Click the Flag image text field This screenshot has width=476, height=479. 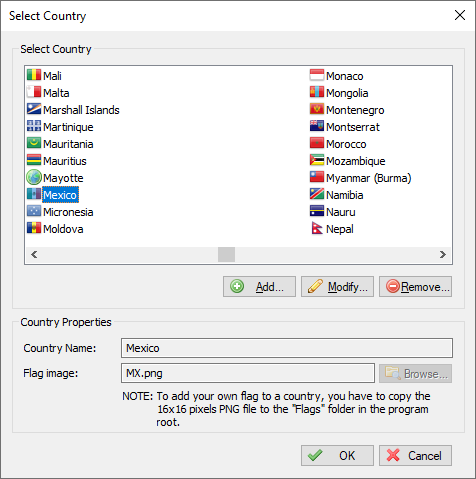[248, 373]
